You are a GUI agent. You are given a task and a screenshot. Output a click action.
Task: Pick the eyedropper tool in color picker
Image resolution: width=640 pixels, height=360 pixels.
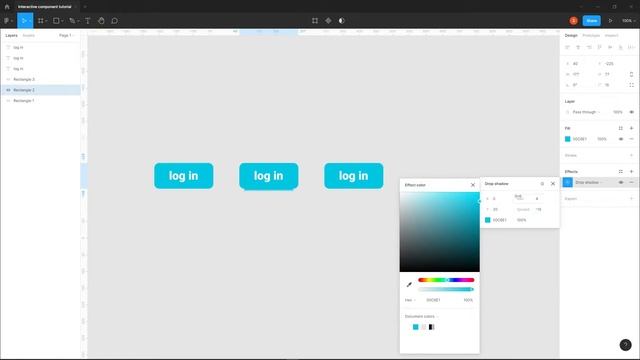pos(409,284)
